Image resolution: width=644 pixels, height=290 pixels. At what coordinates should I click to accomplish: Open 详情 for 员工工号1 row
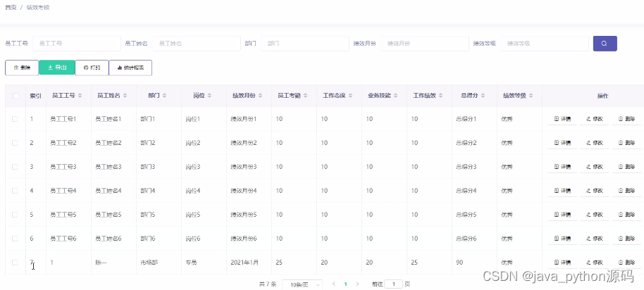(562, 120)
